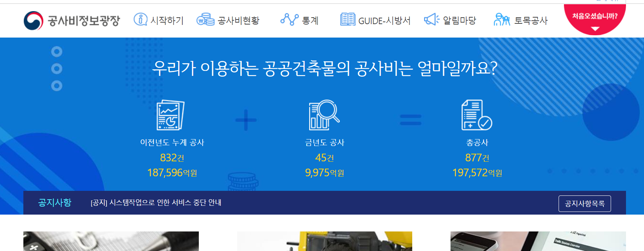Click the 832건 count
Screen dimensions: 644x251
(x=172, y=157)
